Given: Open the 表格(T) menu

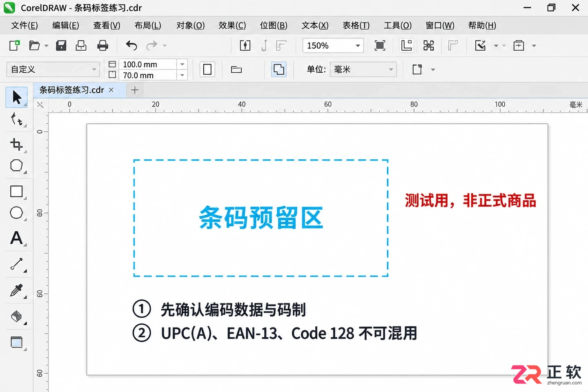Looking at the screenshot, I should (356, 25).
